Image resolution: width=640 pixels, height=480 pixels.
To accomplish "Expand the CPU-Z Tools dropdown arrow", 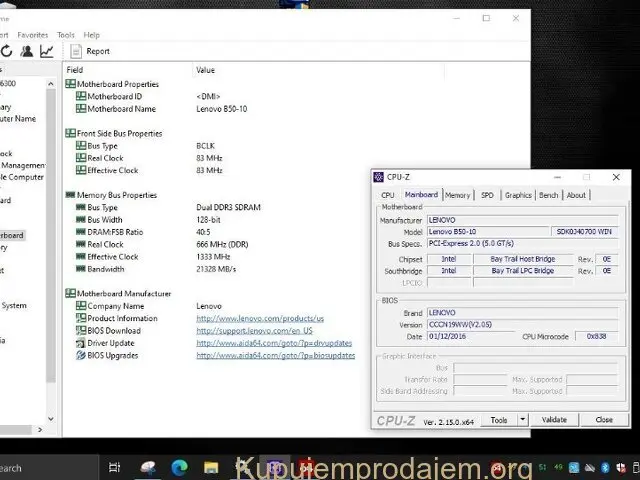I will [523, 420].
